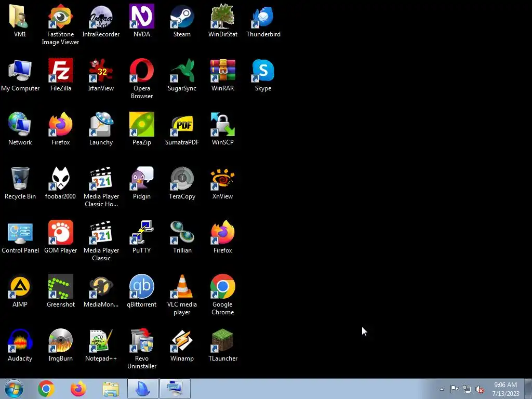Click the Show desktop strip
The image size is (532, 399).
528,389
